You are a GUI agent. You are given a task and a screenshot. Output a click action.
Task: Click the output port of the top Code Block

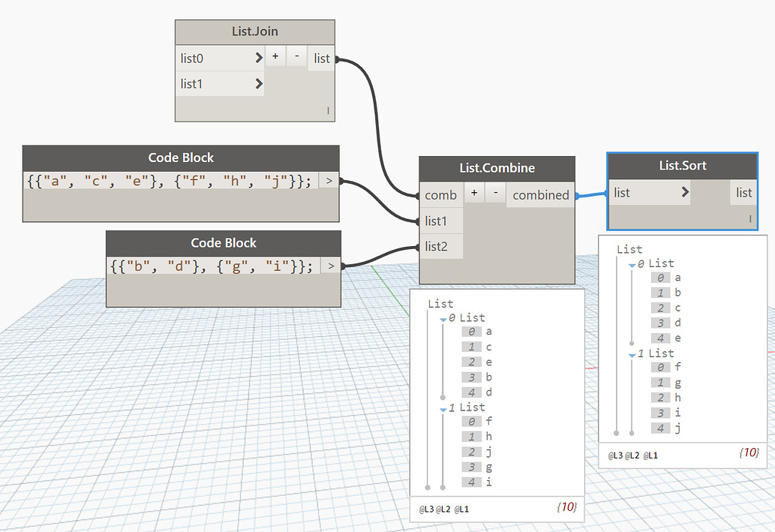[x=330, y=180]
